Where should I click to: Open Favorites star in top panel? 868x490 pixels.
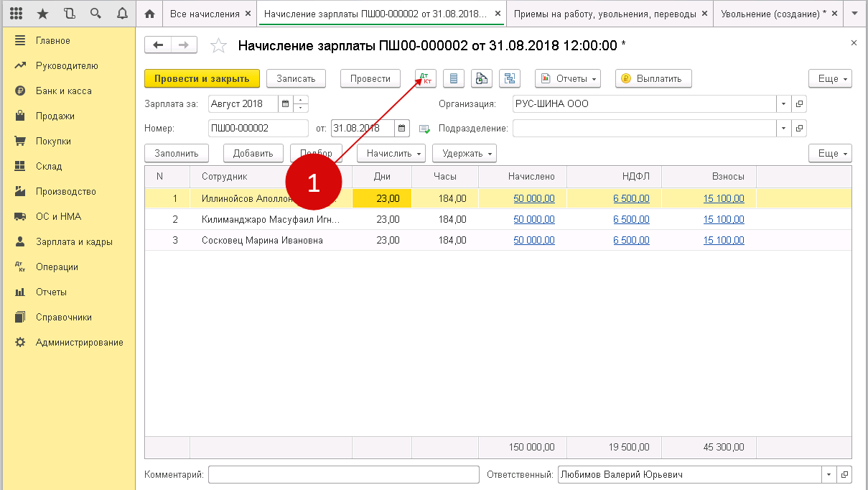pos(42,14)
